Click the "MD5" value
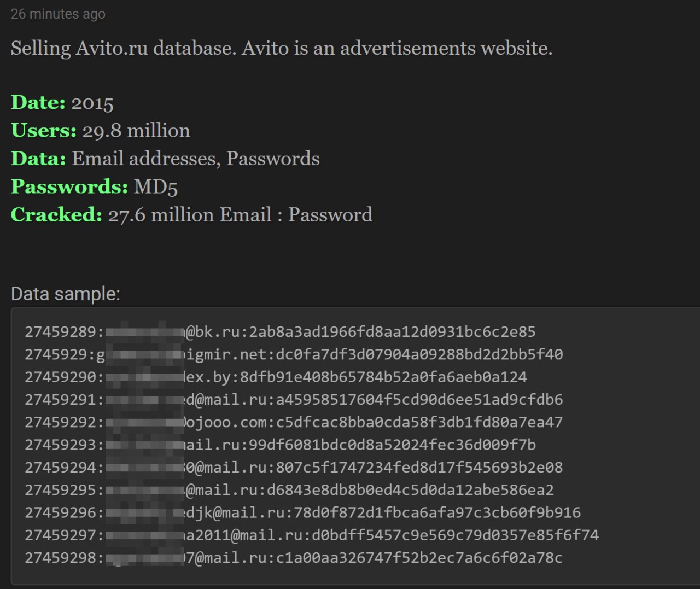The image size is (700, 589). [156, 186]
